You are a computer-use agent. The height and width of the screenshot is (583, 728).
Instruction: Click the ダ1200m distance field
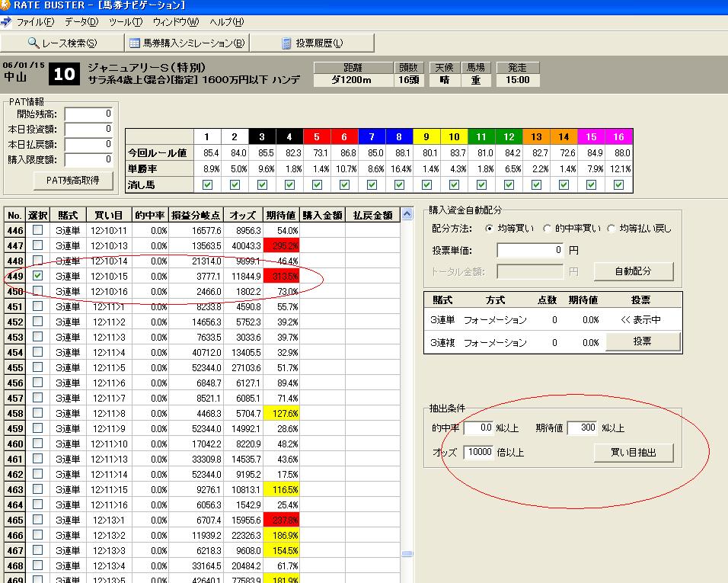click(352, 80)
